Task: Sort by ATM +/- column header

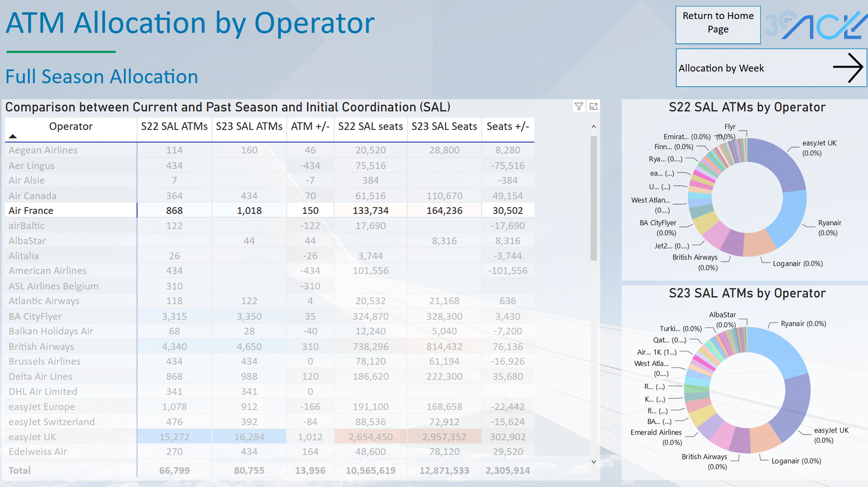Action: point(310,126)
